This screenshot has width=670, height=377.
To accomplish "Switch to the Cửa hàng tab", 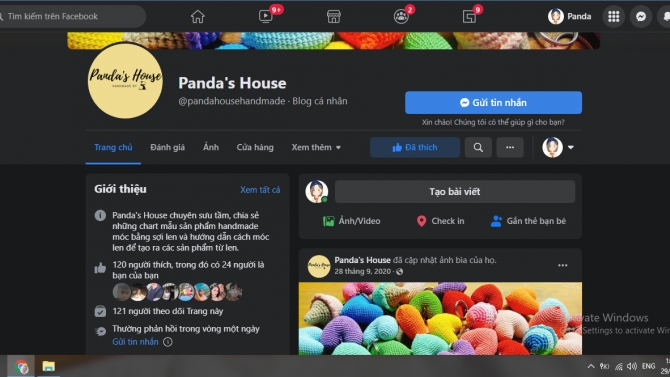I will (255, 147).
